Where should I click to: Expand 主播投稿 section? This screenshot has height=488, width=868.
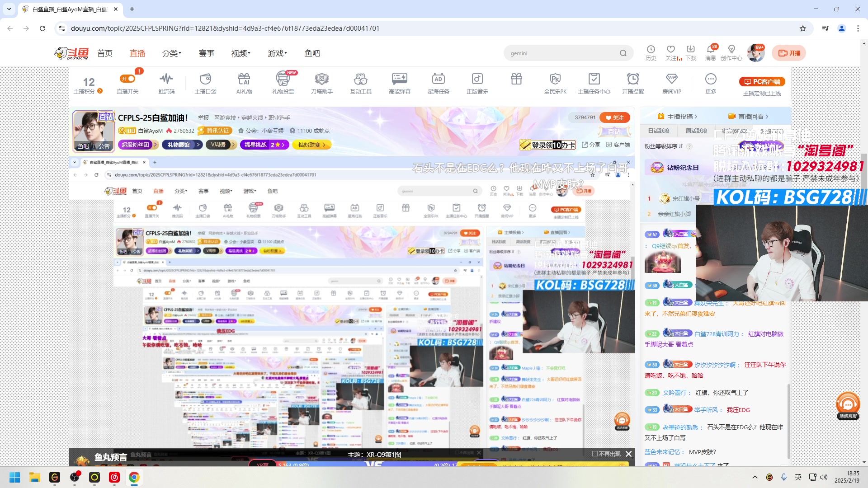click(677, 117)
